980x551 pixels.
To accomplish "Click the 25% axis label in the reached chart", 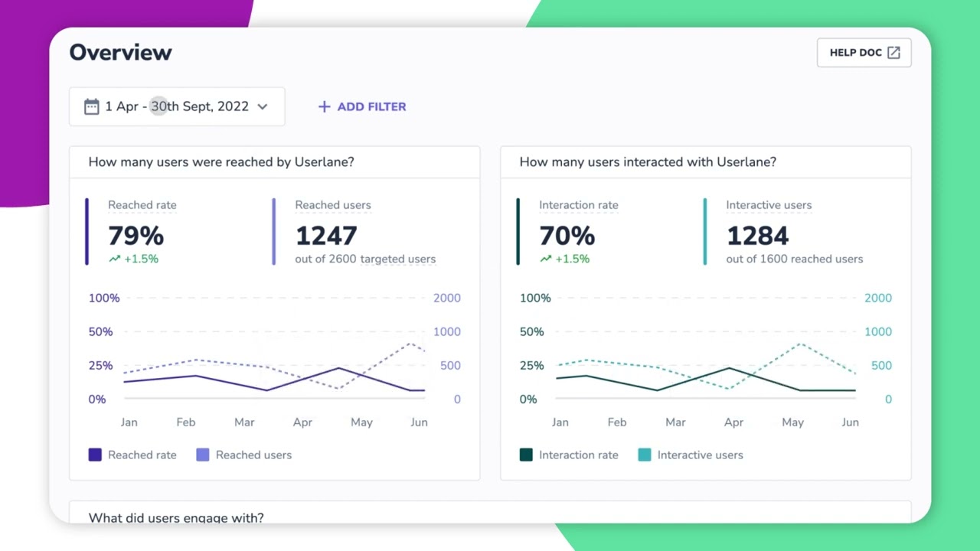I will (x=100, y=365).
